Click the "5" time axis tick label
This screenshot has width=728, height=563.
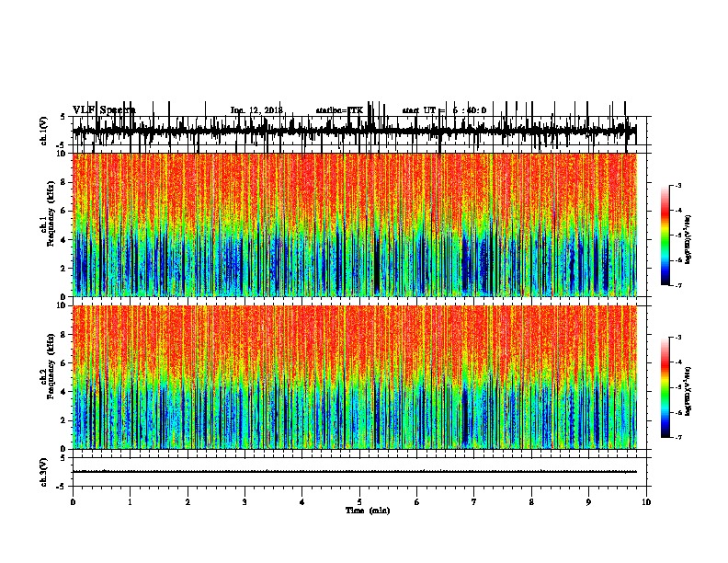tap(359, 502)
